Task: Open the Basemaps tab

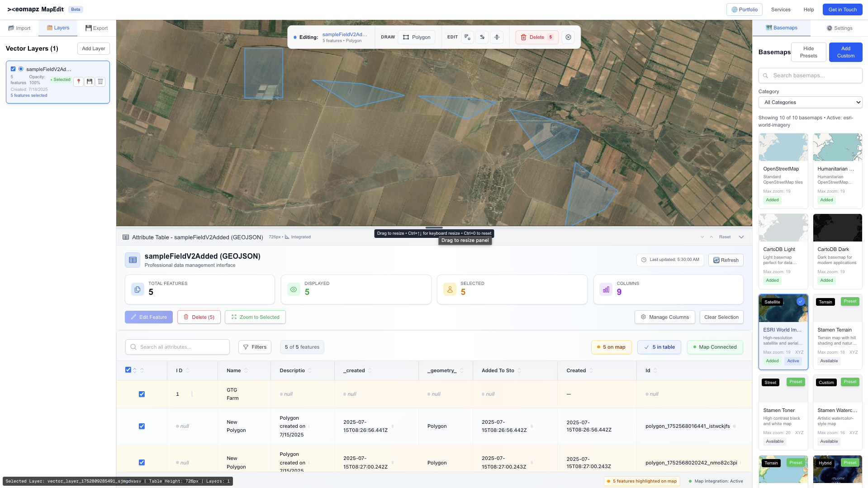Action: pos(782,28)
